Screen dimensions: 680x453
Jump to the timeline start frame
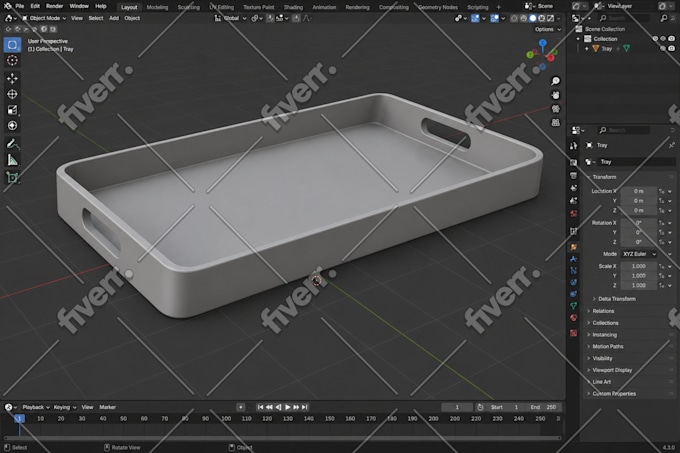[260, 407]
